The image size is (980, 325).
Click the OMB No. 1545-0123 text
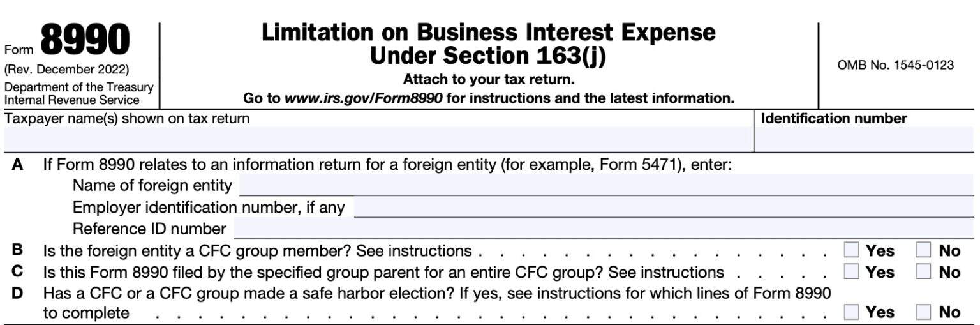[895, 65]
